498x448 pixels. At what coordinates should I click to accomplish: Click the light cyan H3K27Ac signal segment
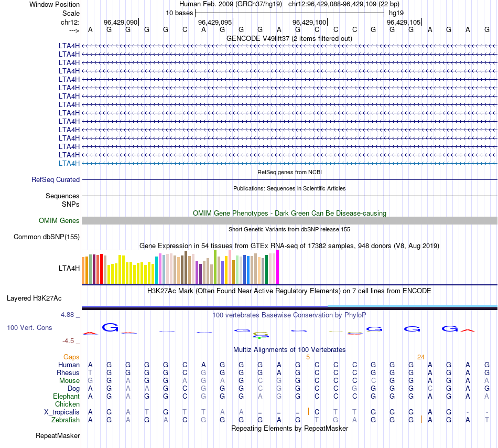[x=412, y=305]
